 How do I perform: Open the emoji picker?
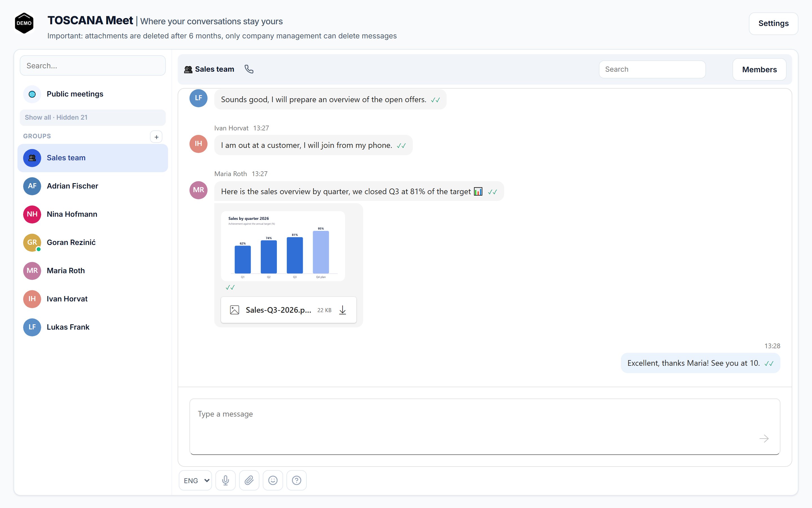click(273, 480)
